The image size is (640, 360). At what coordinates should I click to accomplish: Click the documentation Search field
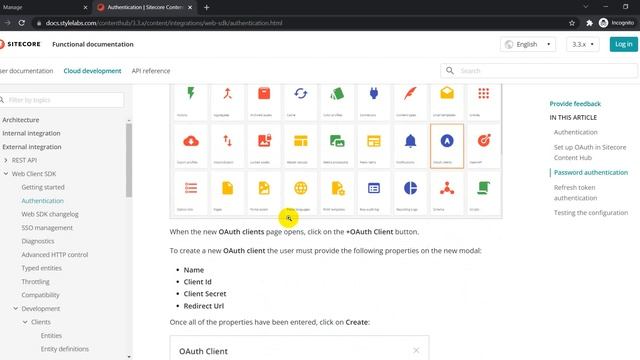[x=539, y=71]
